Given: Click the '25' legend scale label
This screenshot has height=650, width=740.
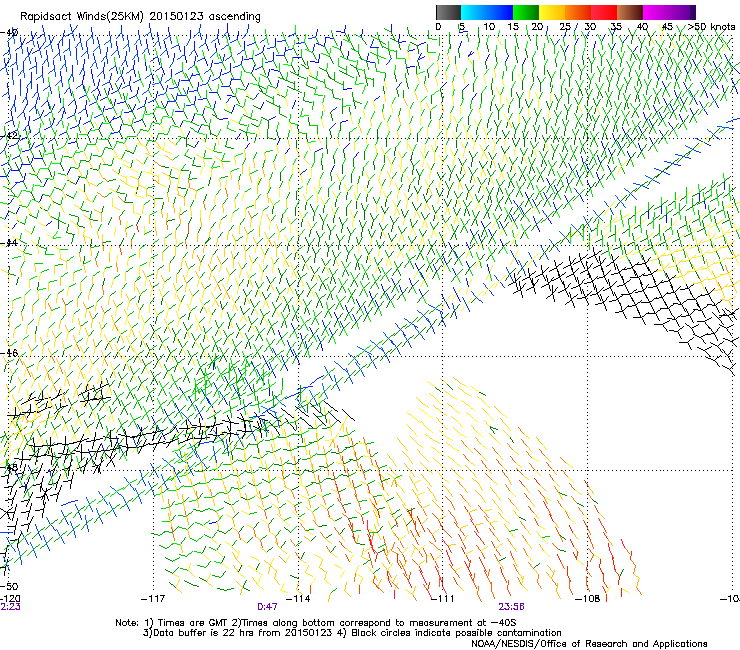Looking at the screenshot, I should (565, 27).
